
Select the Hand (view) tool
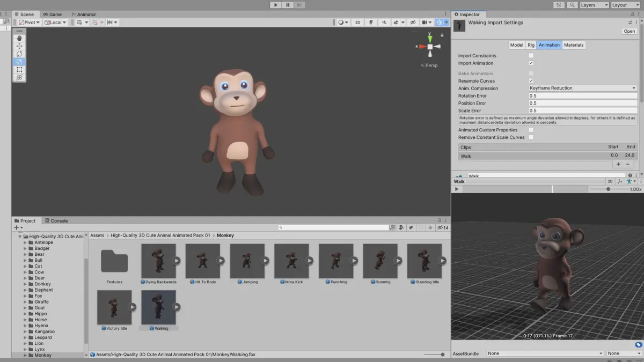coord(19,38)
